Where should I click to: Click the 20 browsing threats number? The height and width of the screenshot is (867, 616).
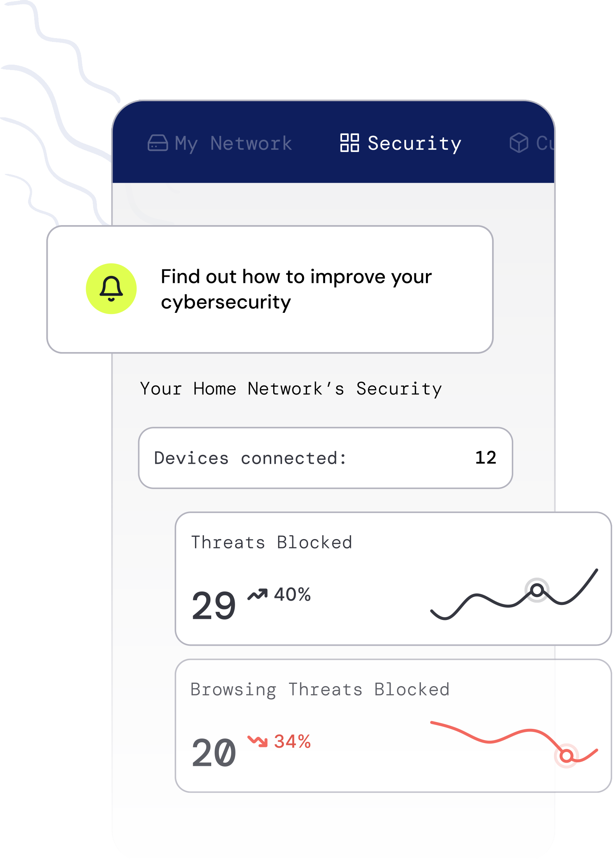(214, 753)
